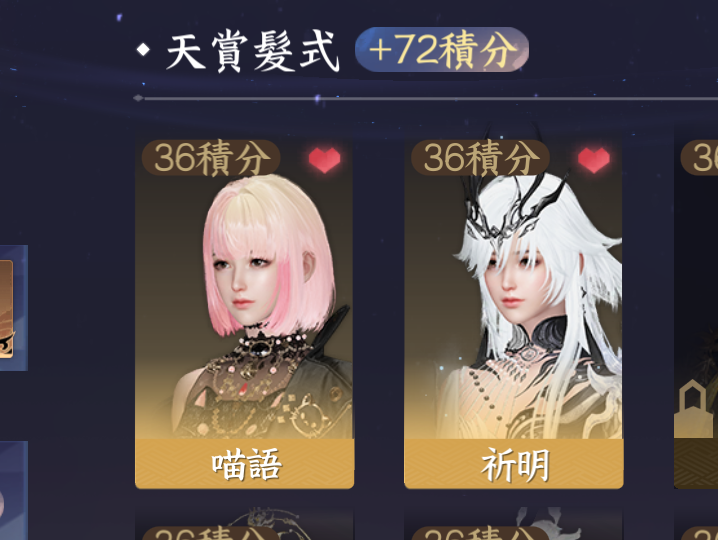
Task: Click the 36積分 badge on 喵語 card
Action: 211,158
